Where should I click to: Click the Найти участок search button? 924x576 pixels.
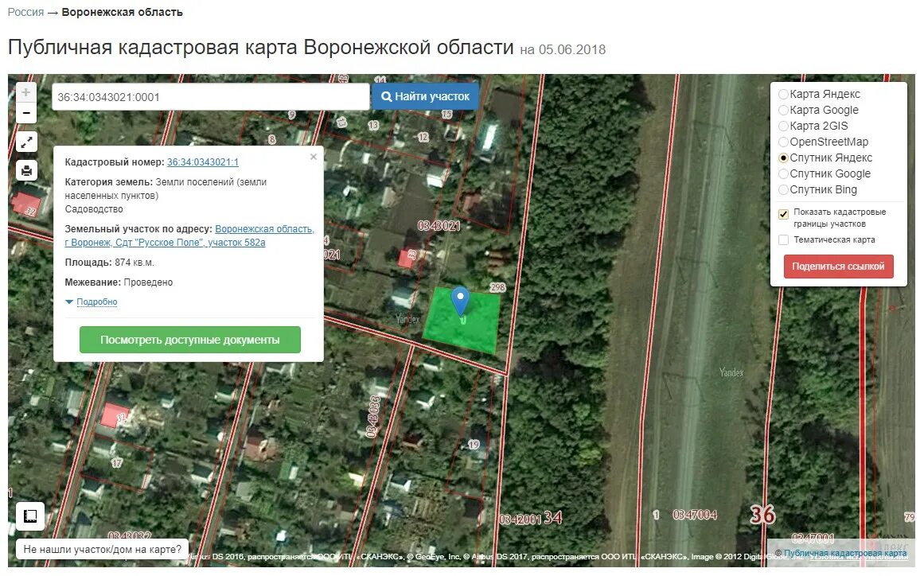click(425, 96)
